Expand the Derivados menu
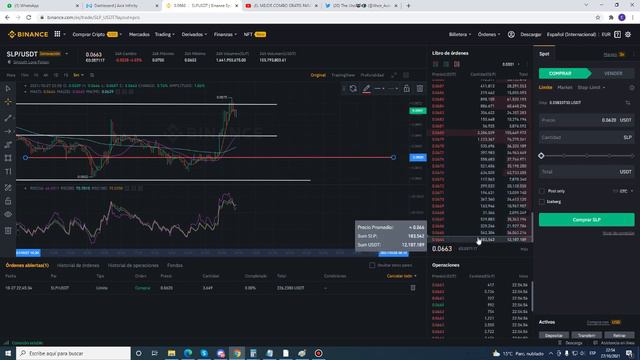 (194, 35)
